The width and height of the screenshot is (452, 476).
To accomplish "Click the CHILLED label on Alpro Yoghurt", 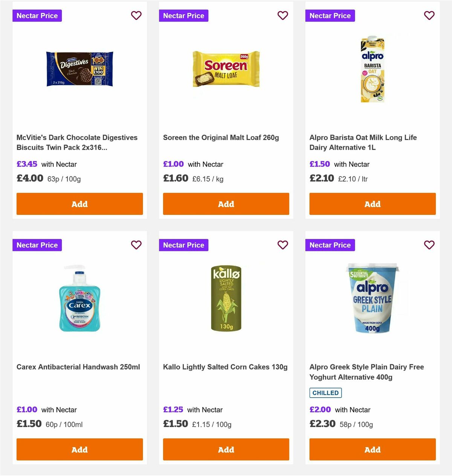I will tap(325, 392).
